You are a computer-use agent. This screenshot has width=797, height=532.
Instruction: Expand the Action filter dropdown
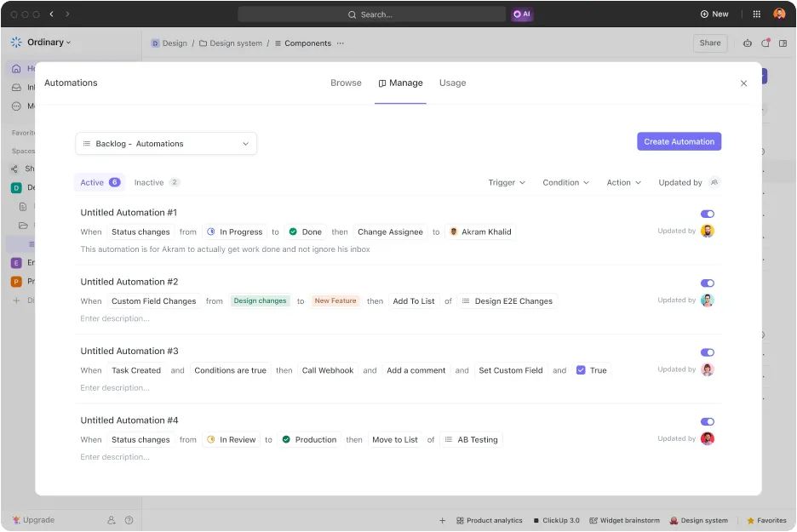[x=623, y=182]
